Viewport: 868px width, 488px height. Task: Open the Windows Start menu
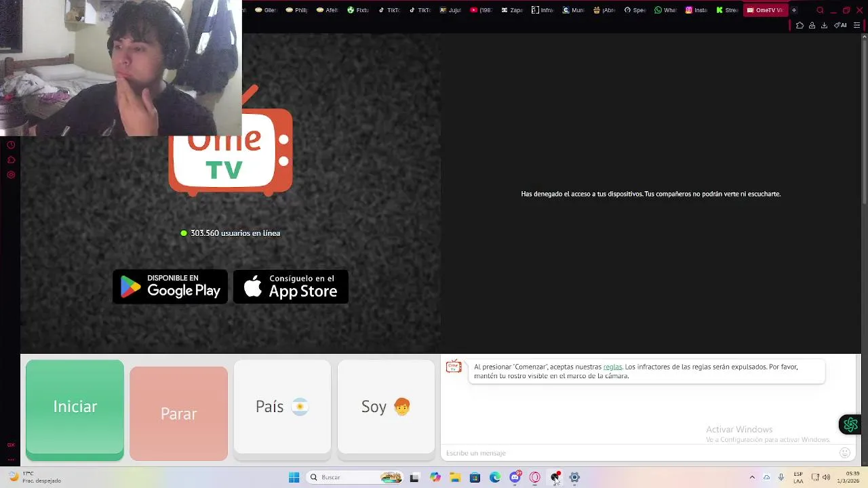point(294,477)
